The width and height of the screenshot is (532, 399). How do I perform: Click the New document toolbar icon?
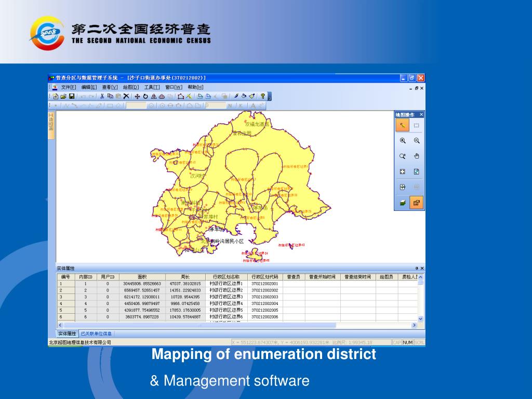tap(56, 96)
